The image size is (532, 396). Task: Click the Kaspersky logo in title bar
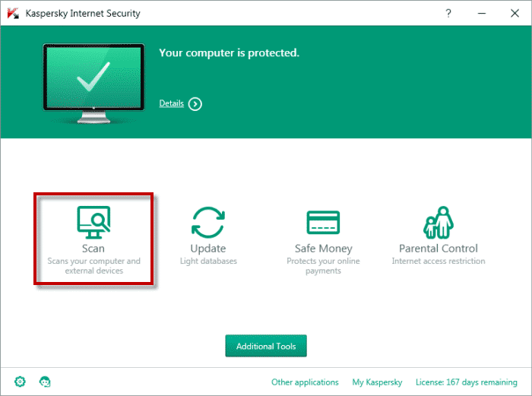(13, 14)
